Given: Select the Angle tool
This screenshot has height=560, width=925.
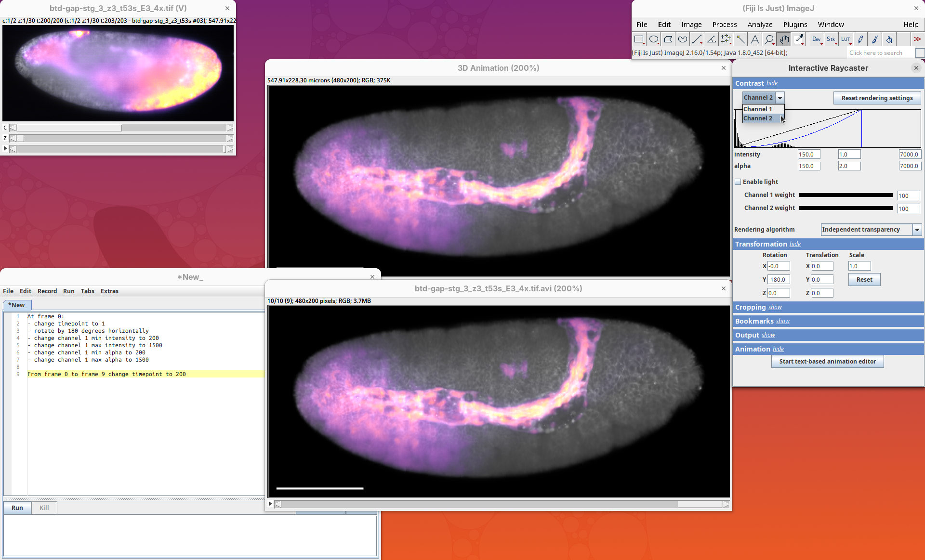Looking at the screenshot, I should point(712,39).
